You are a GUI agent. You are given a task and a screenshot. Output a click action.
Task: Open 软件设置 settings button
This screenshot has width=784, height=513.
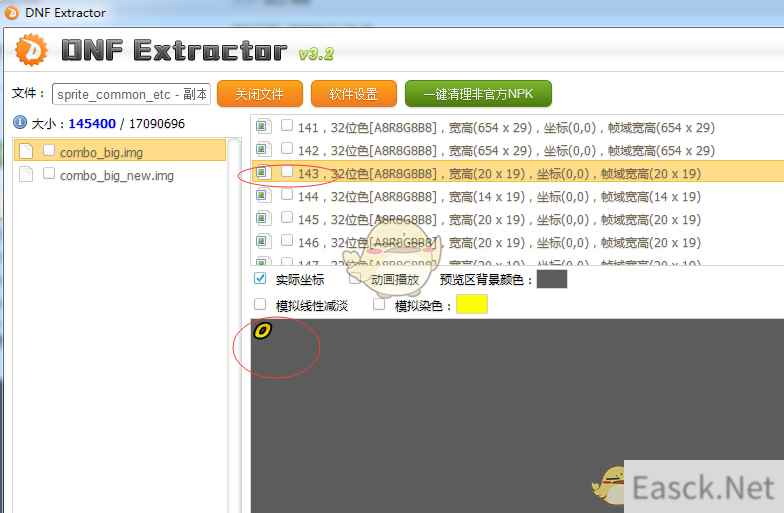pyautogui.click(x=353, y=94)
